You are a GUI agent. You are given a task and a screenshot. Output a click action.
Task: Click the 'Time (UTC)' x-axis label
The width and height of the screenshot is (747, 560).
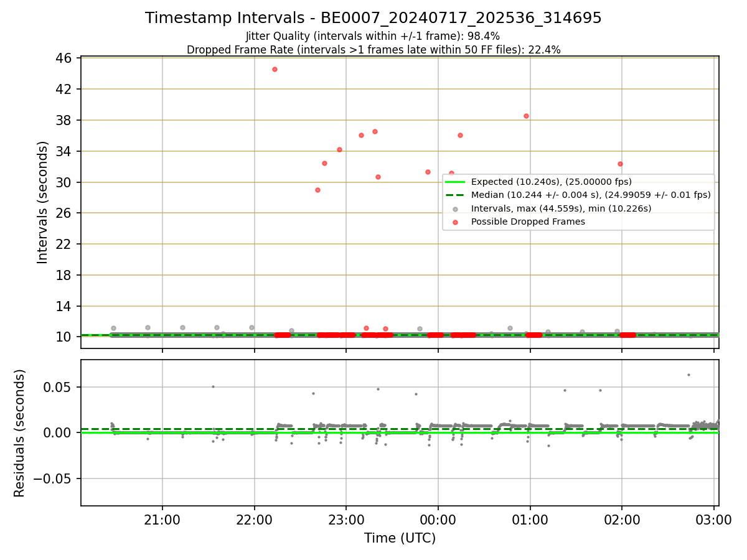click(400, 538)
